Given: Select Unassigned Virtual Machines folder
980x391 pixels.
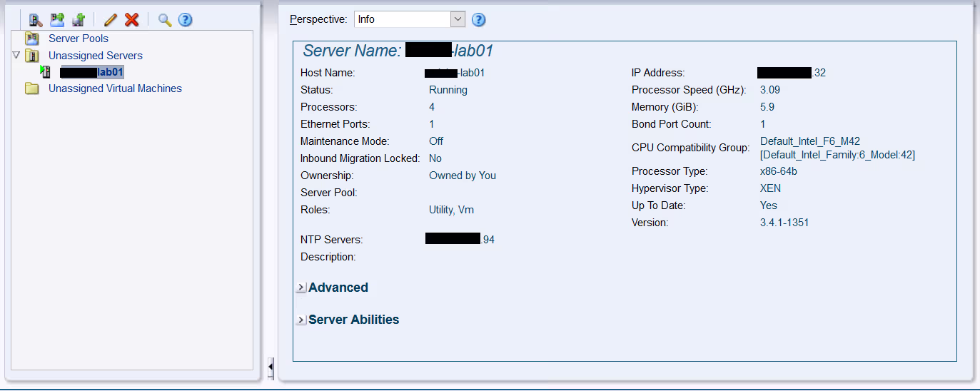Looking at the screenshot, I should click(115, 88).
